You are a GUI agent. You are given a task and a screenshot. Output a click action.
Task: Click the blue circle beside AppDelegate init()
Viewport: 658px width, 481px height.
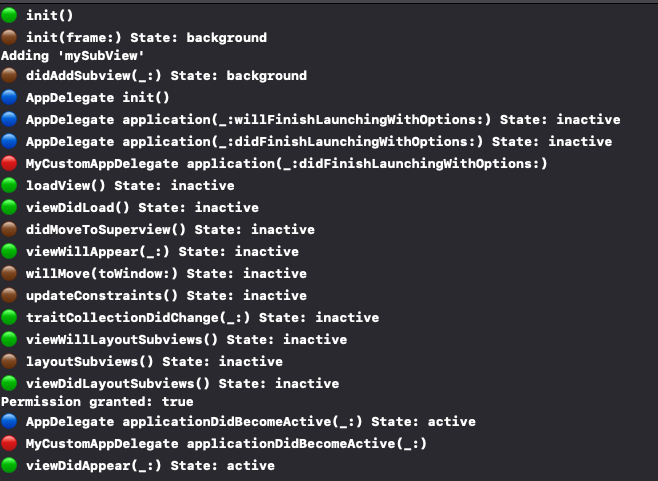click(x=9, y=97)
